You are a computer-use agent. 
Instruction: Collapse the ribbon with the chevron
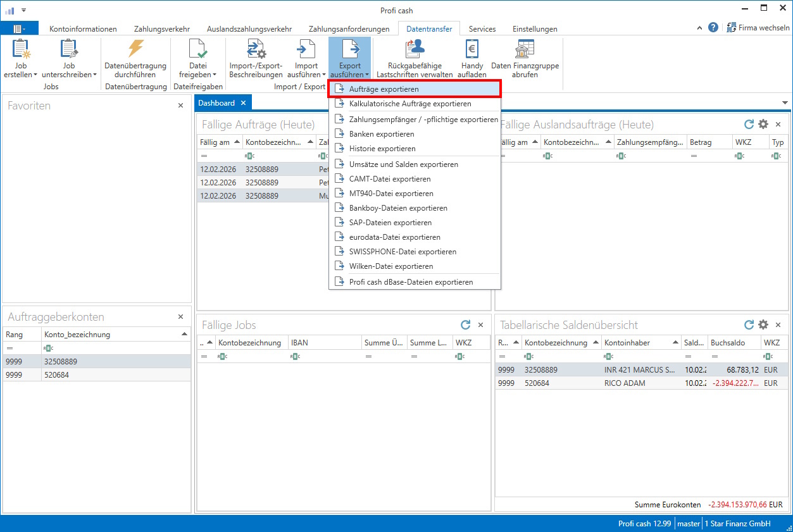(x=699, y=27)
